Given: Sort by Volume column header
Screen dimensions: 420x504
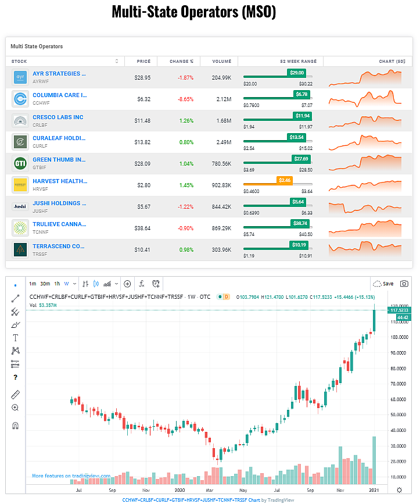Looking at the screenshot, I should tap(221, 61).
